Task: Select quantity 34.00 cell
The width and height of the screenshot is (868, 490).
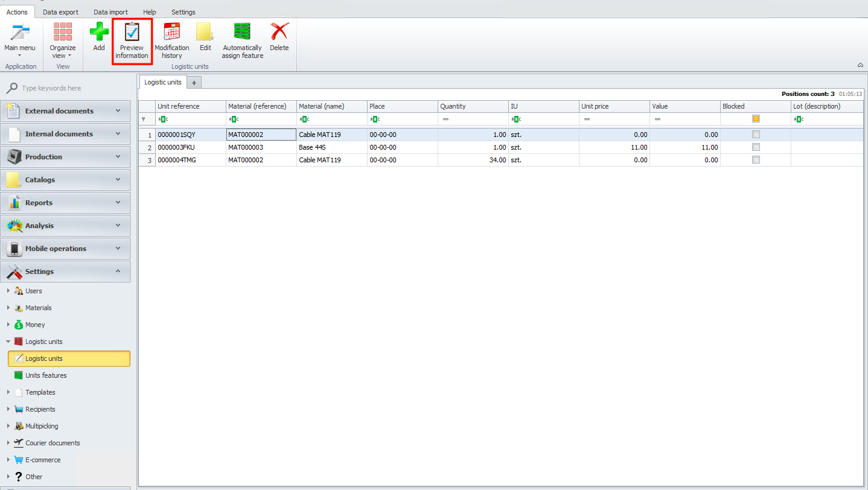Action: (x=473, y=160)
